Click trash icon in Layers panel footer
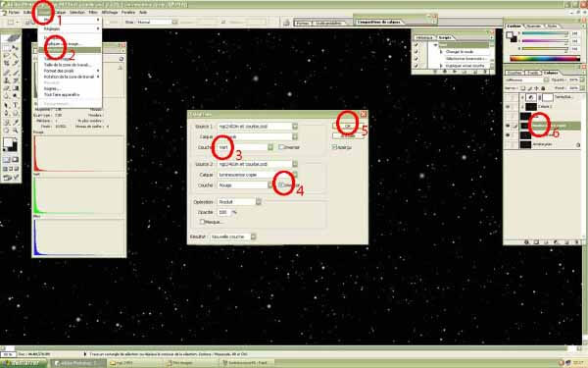Screen dimensions: 588x368 (576, 242)
